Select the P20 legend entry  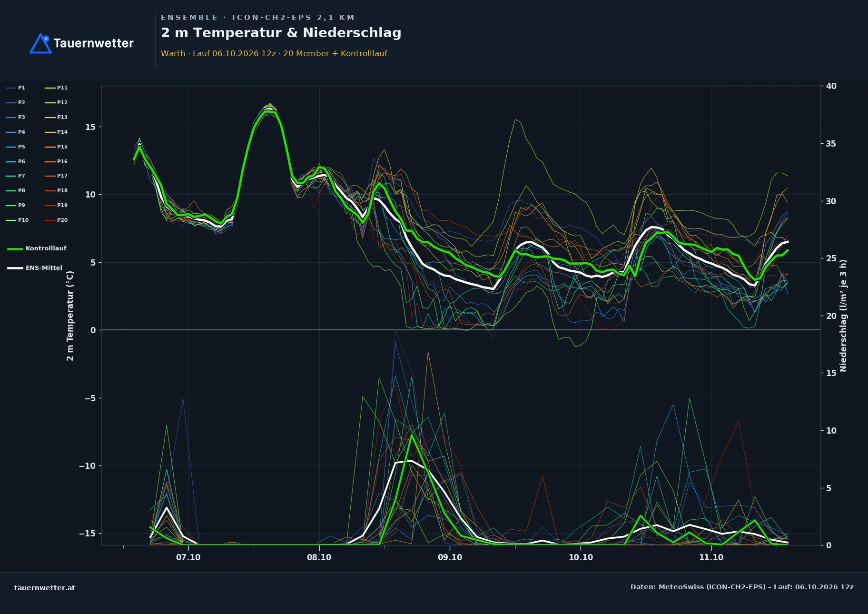pyautogui.click(x=56, y=220)
